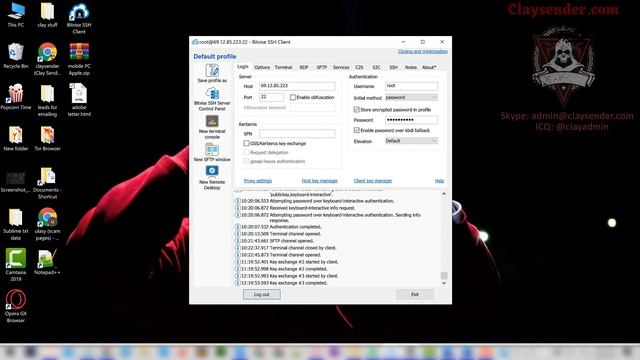Screen dimensions: 640x360
Task: Open the Elevation dropdown
Action: click(411, 141)
